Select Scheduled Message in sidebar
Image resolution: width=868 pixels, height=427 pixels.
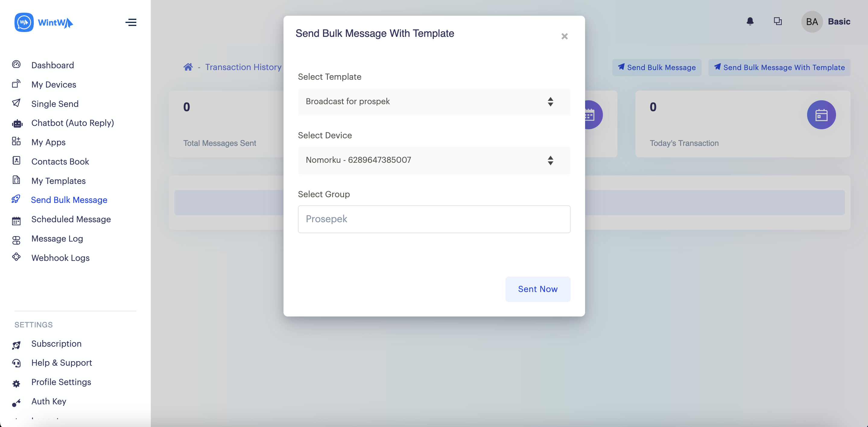71,219
